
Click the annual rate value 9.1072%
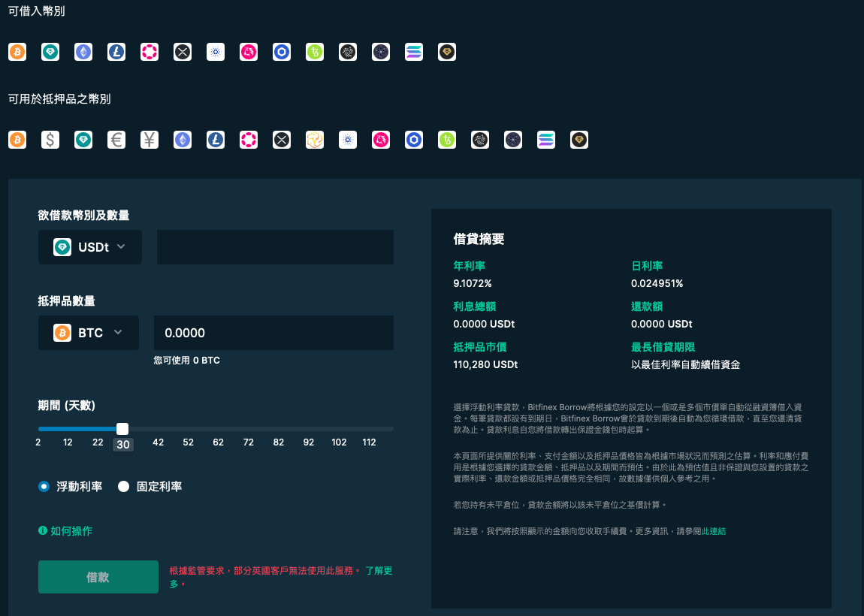click(473, 283)
